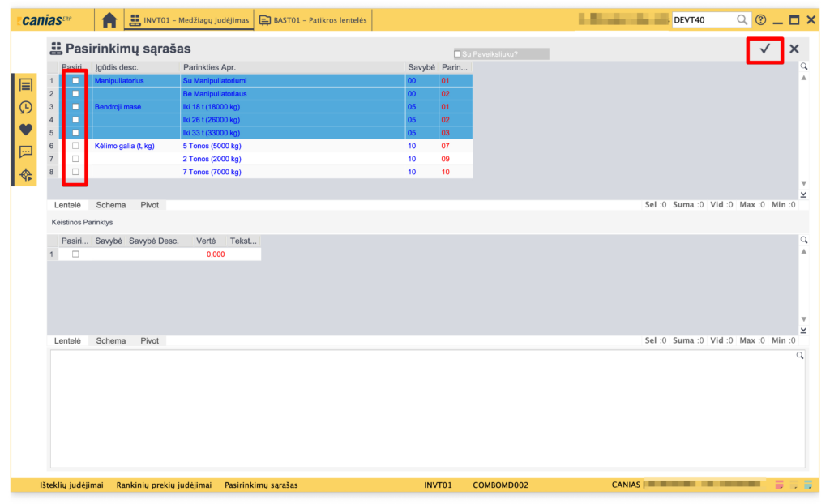Image resolution: width=830 pixels, height=504 pixels.
Task: Switch to INVT01 – Medžiagų judėjimas tab
Action: click(188, 20)
